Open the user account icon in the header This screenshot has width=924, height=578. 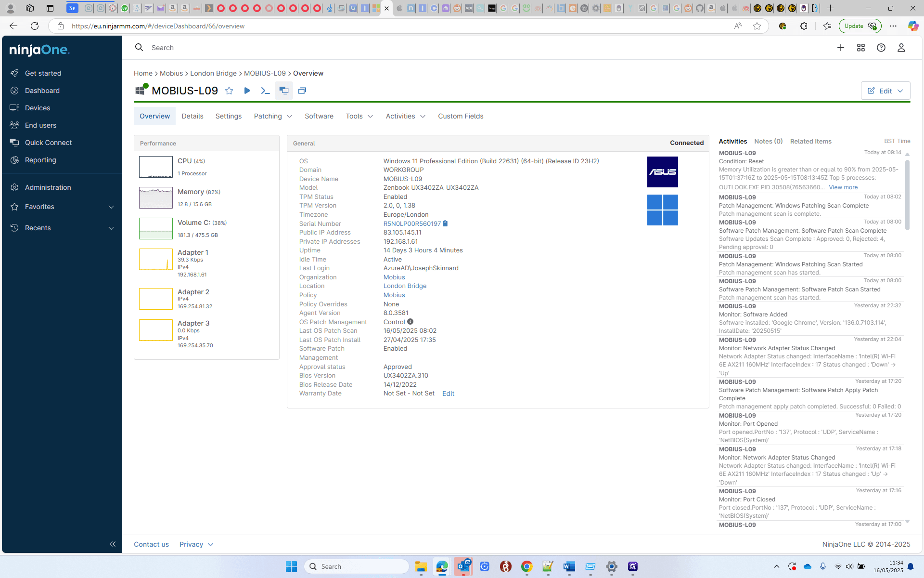click(901, 48)
